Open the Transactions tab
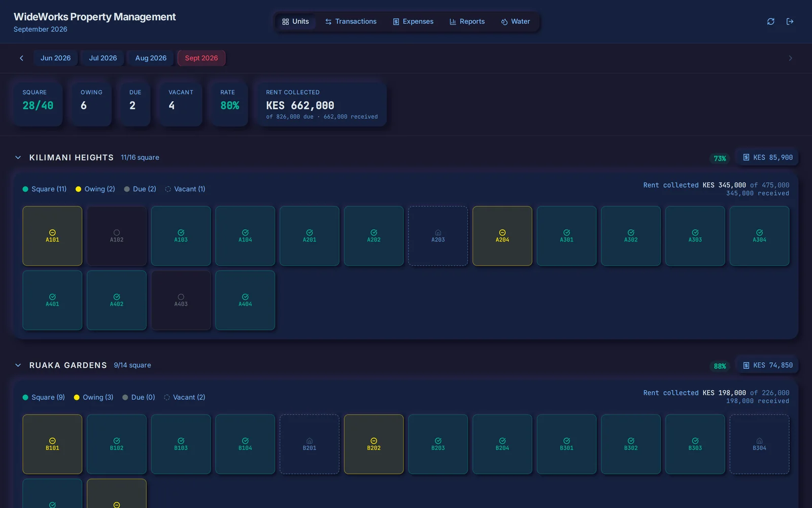 (x=351, y=21)
